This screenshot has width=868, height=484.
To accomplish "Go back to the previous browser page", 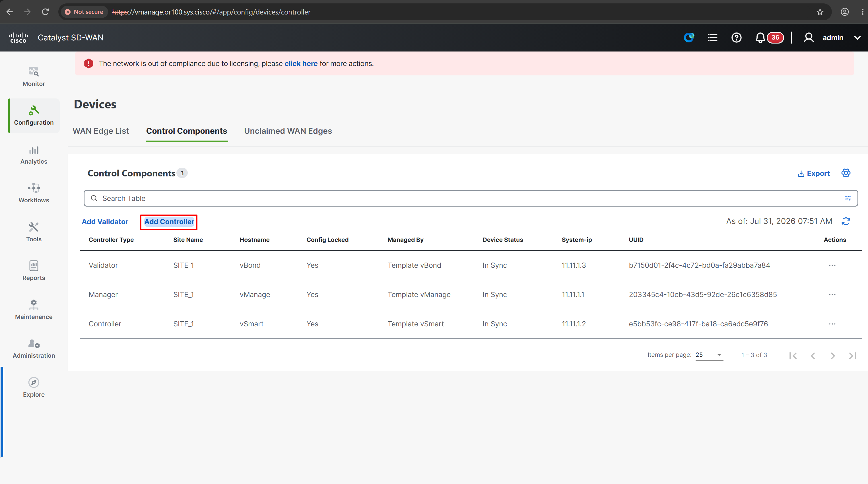I will pyautogui.click(x=10, y=12).
